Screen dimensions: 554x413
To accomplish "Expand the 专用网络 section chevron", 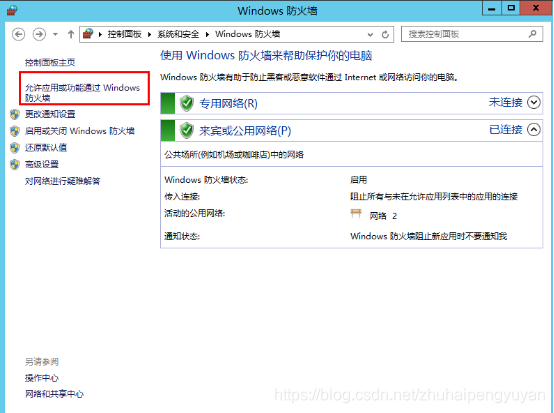I will 534,102.
